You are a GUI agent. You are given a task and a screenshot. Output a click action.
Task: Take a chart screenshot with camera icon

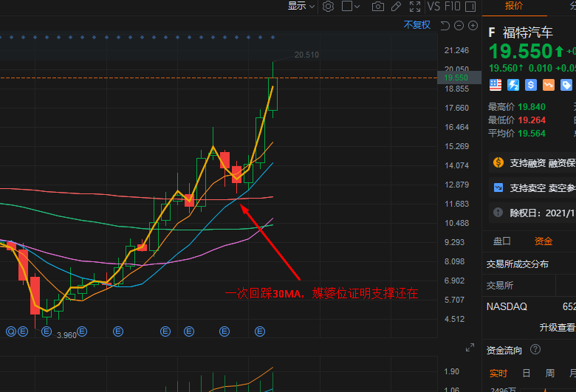pyautogui.click(x=377, y=6)
